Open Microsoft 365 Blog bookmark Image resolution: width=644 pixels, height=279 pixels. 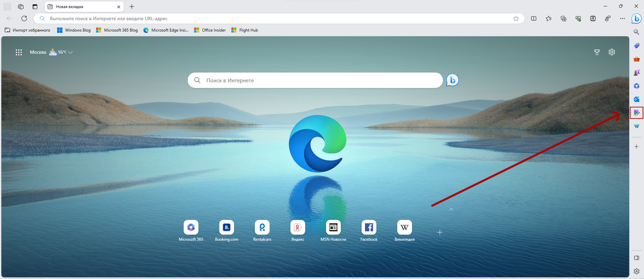tap(116, 30)
